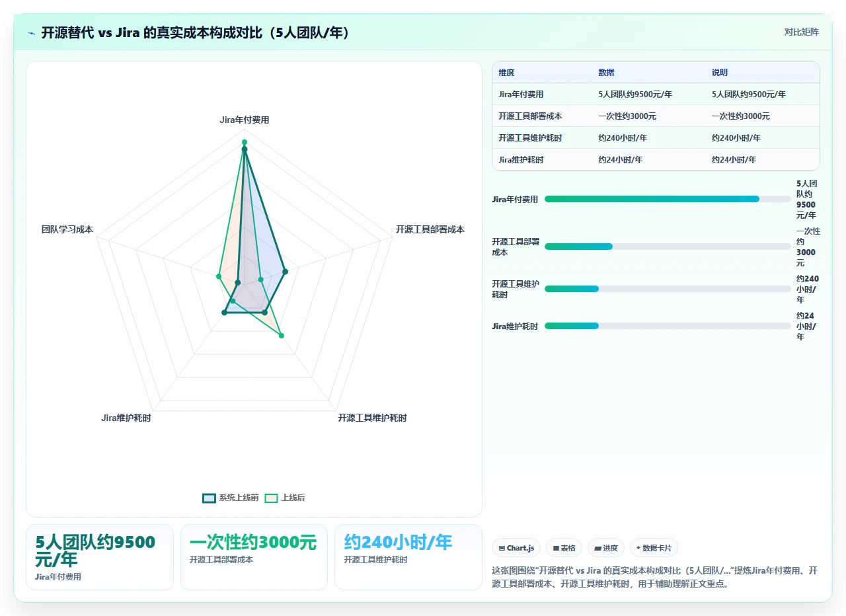The image size is (846, 616).
Task: Click 5人团队约9500元/年 in the table's 数据 column
Action: (635, 95)
